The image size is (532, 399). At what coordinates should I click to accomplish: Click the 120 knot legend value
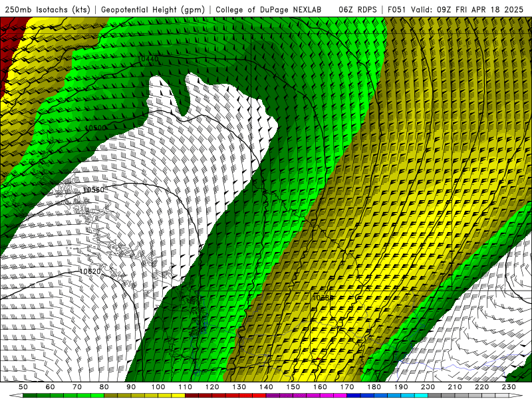(x=212, y=387)
